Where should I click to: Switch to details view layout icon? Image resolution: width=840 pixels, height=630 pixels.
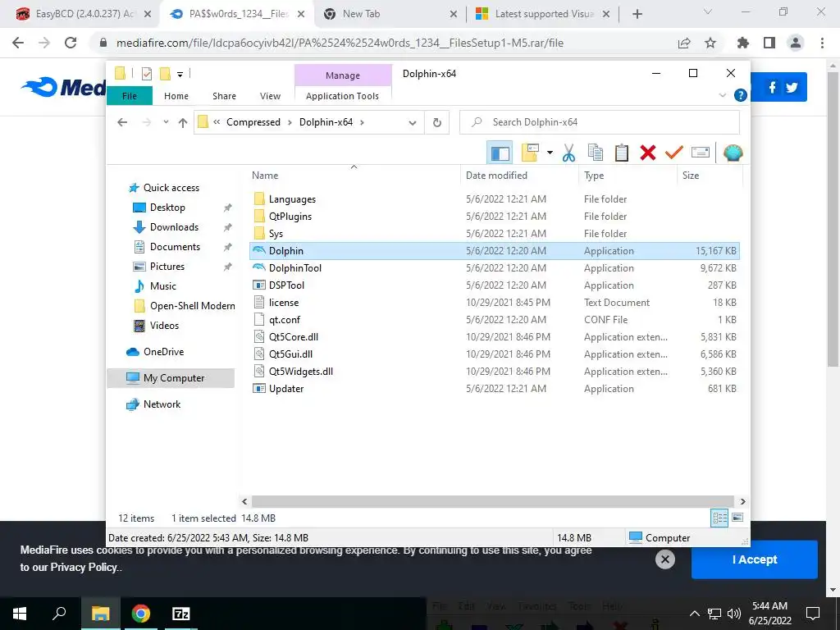coord(719,518)
